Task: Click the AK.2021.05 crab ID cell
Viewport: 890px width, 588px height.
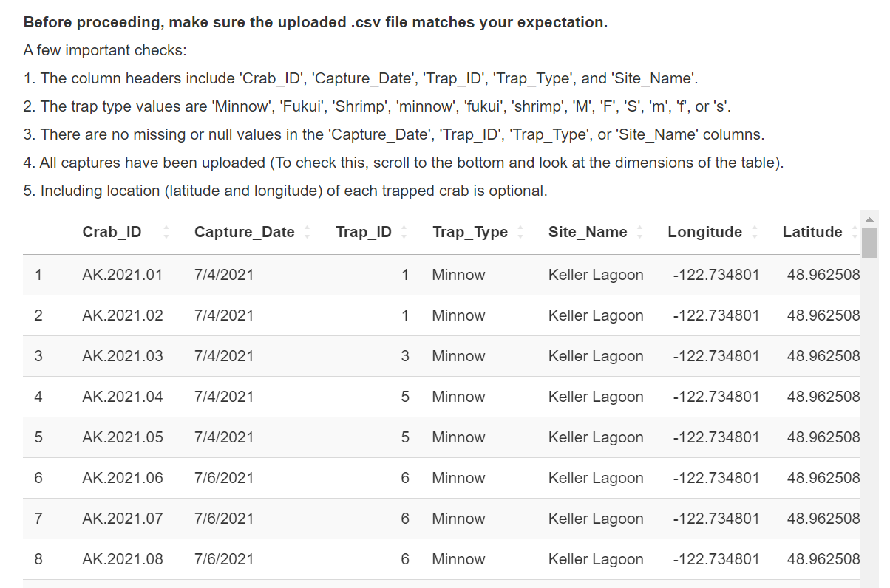Action: (123, 437)
